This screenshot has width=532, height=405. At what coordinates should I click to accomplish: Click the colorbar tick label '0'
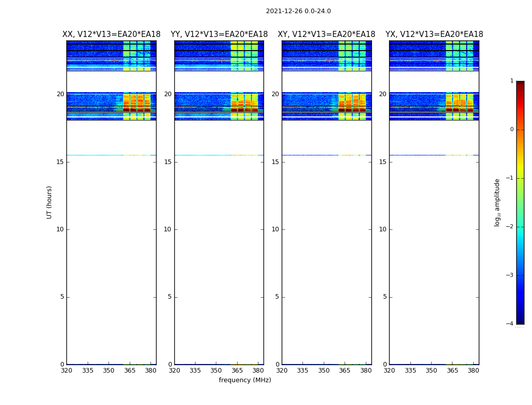click(511, 130)
